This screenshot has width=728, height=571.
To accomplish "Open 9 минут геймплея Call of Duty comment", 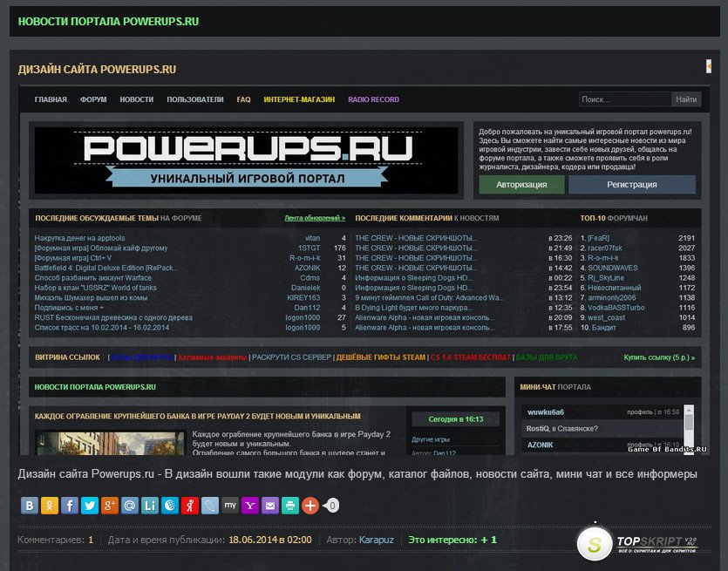I will pyautogui.click(x=430, y=297).
